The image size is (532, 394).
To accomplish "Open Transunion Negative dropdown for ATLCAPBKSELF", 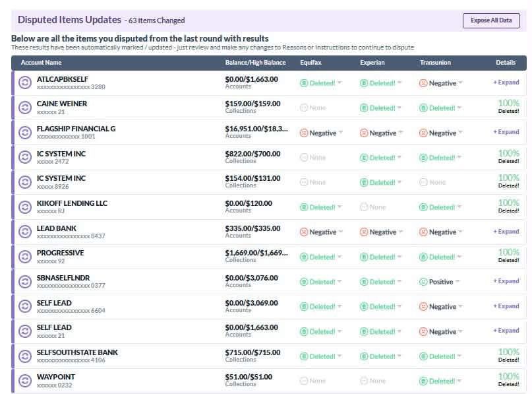I will coord(441,83).
